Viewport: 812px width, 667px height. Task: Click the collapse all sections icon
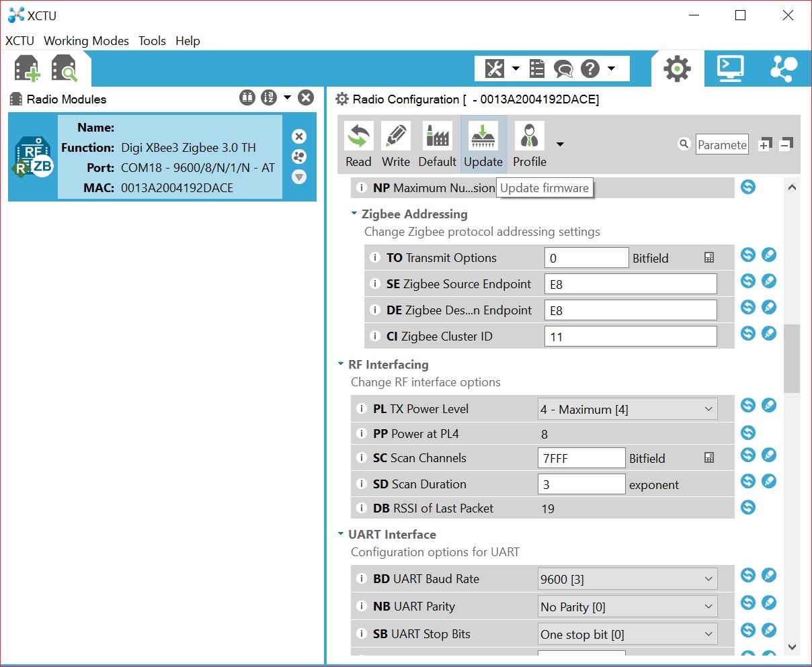786,144
